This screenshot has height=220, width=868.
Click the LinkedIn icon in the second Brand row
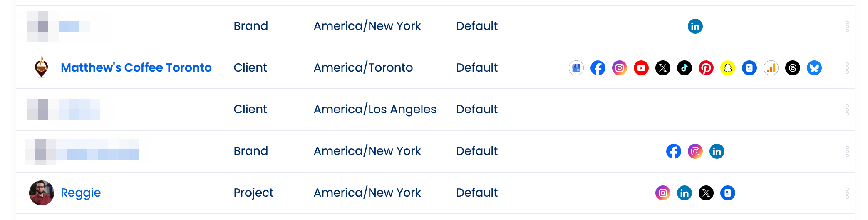[x=717, y=151]
